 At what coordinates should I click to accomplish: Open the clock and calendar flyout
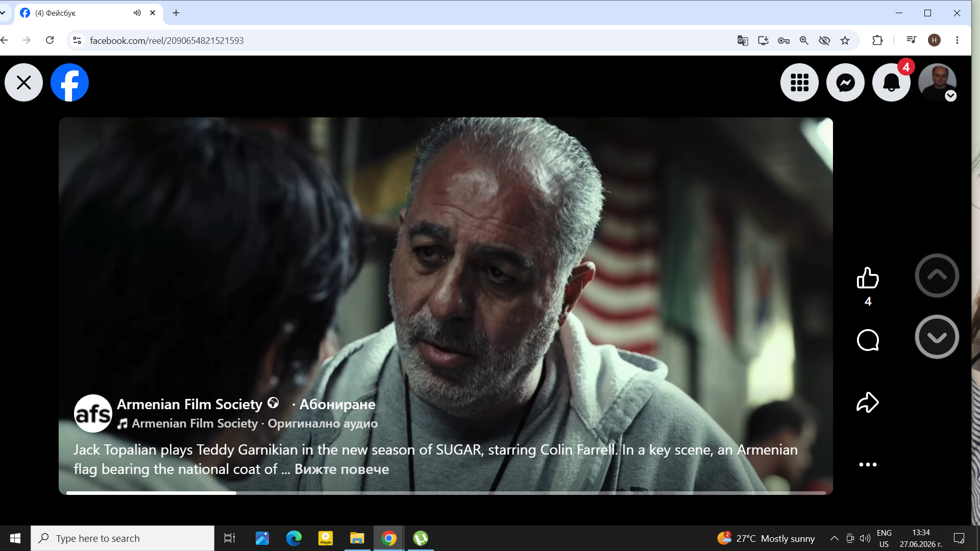point(921,538)
